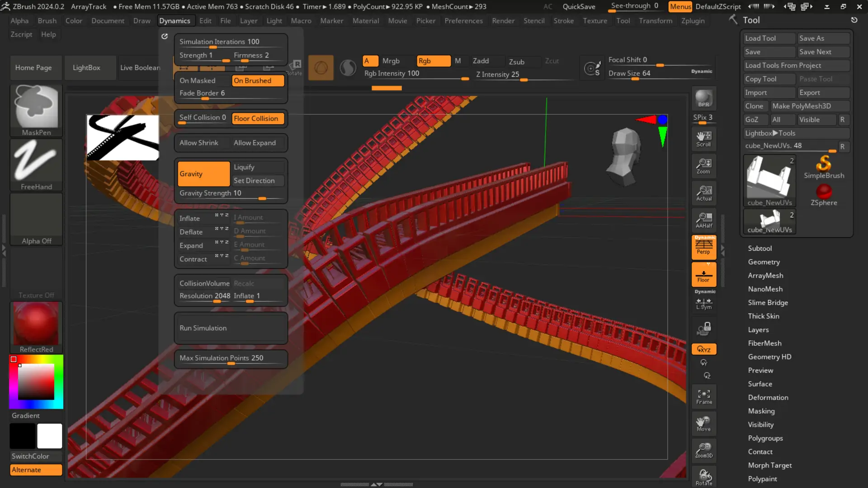868x488 pixels.
Task: Click the AAHalf view icon
Action: point(703,220)
